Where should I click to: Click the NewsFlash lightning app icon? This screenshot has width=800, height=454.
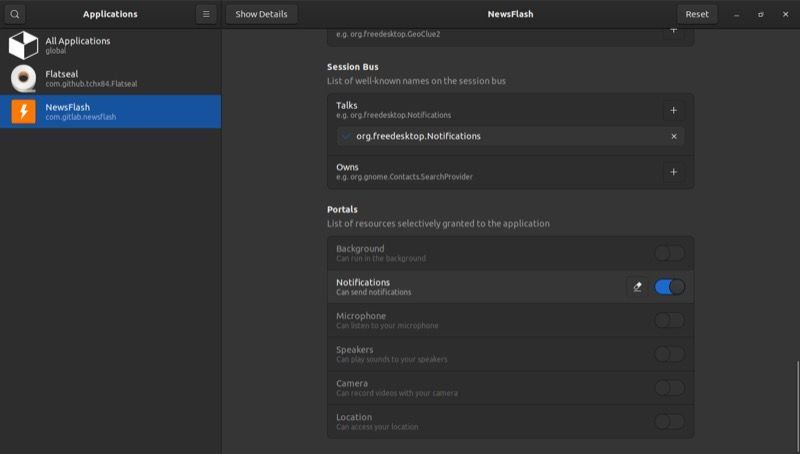[23, 111]
